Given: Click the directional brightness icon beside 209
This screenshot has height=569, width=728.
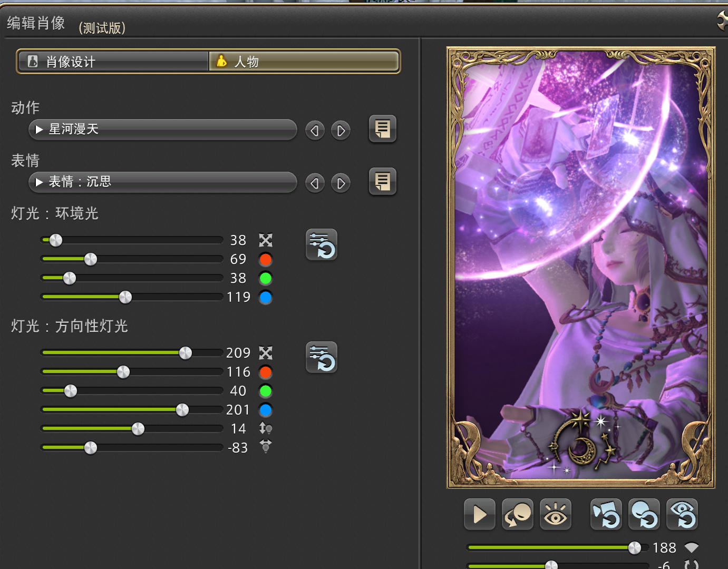Looking at the screenshot, I should [x=266, y=353].
